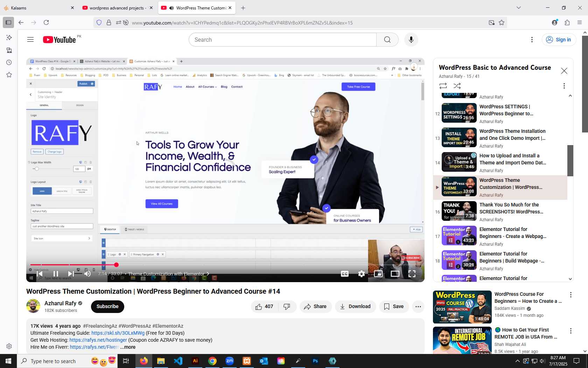Image resolution: width=588 pixels, height=368 pixels.
Task: Go to the YouTube home logo
Action: tap(59, 40)
